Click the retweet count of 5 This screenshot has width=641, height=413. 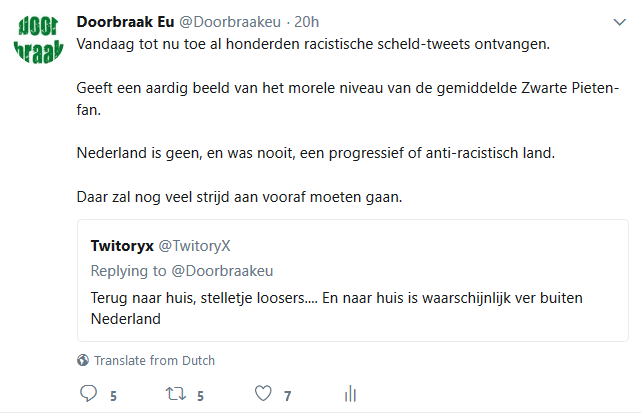pos(200,395)
